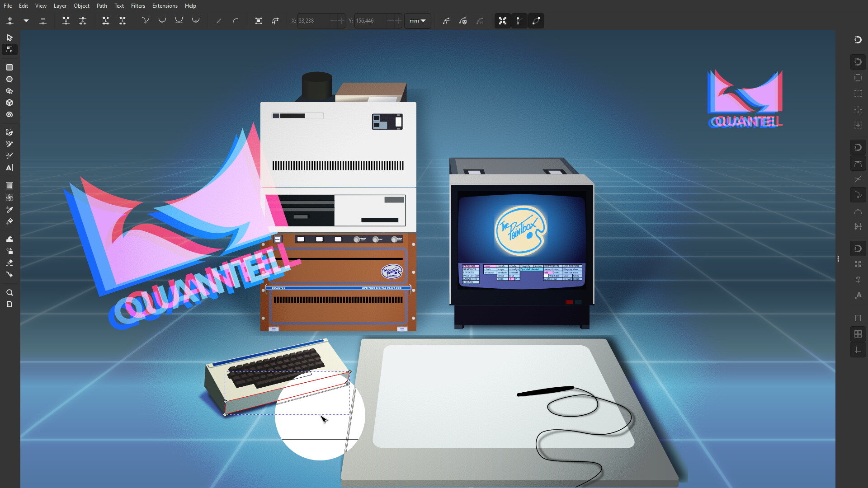Open the File menu
The width and height of the screenshot is (868, 488).
8,6
